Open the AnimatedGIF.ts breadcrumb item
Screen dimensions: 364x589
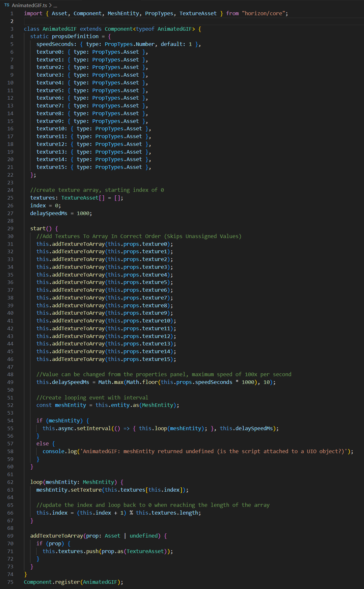[x=29, y=5]
